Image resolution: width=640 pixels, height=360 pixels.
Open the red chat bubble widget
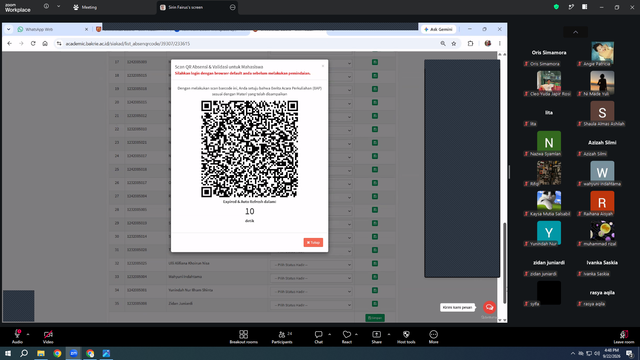pos(489,307)
